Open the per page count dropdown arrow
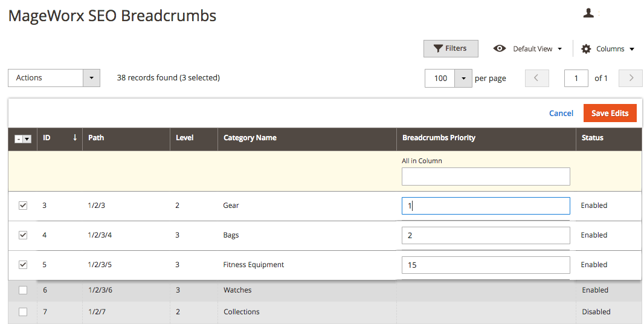Screen dimensions: 644x324 click(463, 78)
